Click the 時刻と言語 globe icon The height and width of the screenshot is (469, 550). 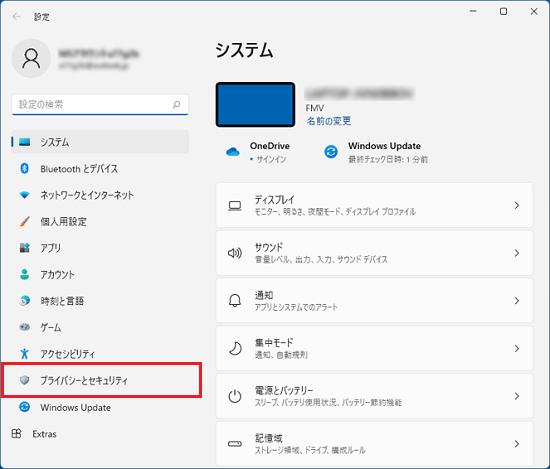coord(25,301)
